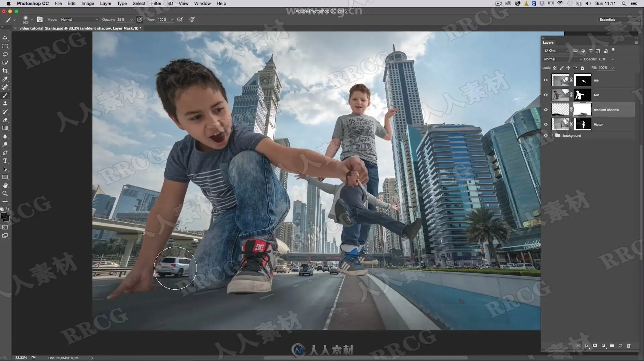Hide the ambient shadow layer
This screenshot has height=361, width=644.
pyautogui.click(x=546, y=110)
